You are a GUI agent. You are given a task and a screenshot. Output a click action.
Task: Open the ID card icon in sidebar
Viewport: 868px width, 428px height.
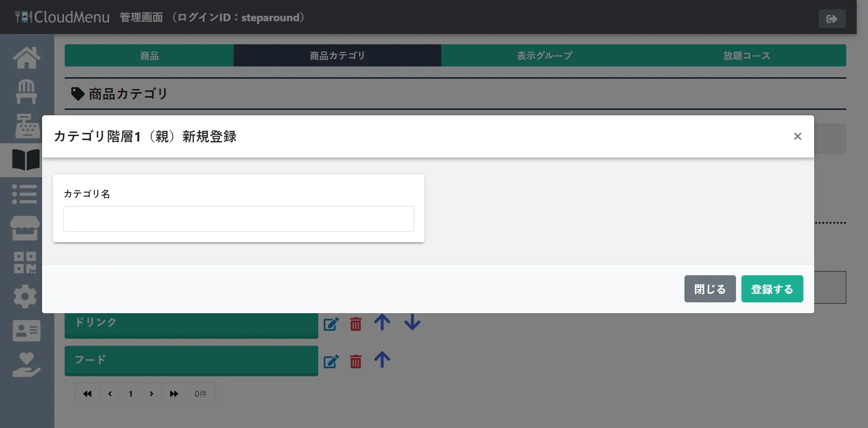pyautogui.click(x=27, y=331)
